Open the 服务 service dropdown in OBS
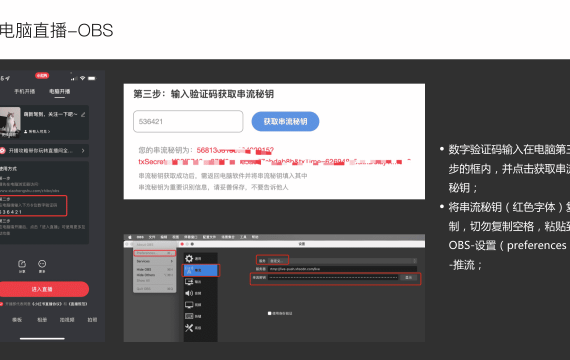Screen dimensions: 570x360 pyautogui.click(x=342, y=261)
